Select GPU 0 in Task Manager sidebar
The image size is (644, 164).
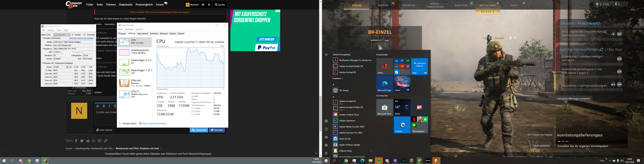tap(135, 94)
